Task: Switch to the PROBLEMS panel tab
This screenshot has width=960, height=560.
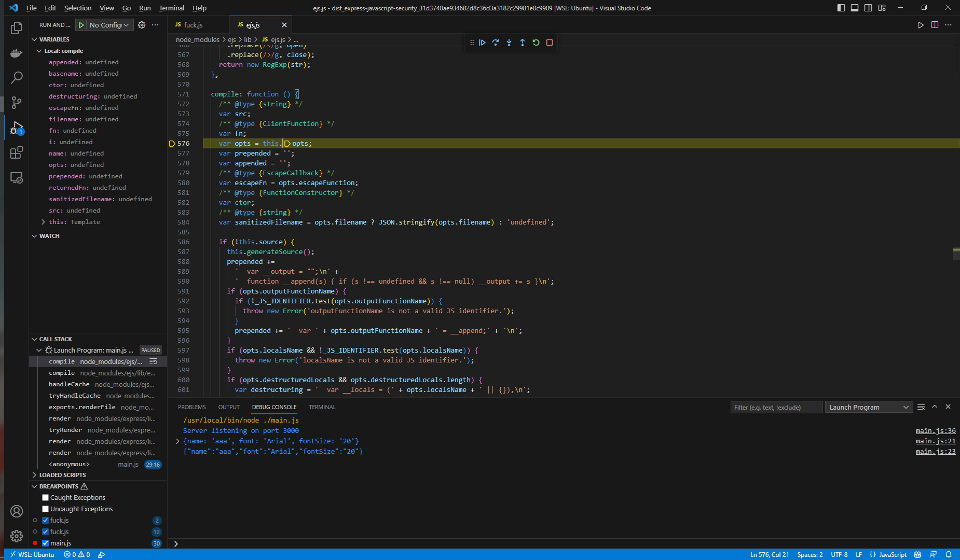Action: (192, 407)
